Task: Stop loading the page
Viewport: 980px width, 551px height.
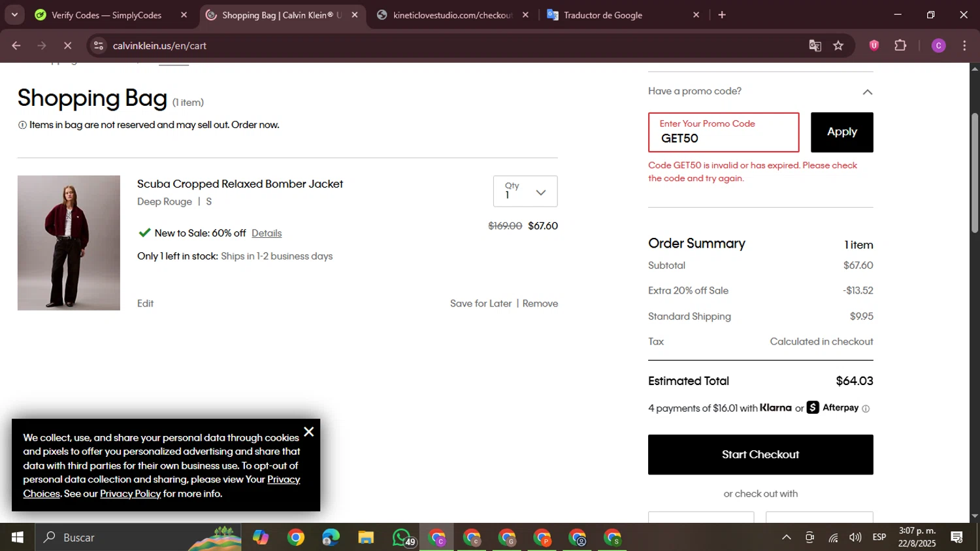Action: tap(69, 46)
